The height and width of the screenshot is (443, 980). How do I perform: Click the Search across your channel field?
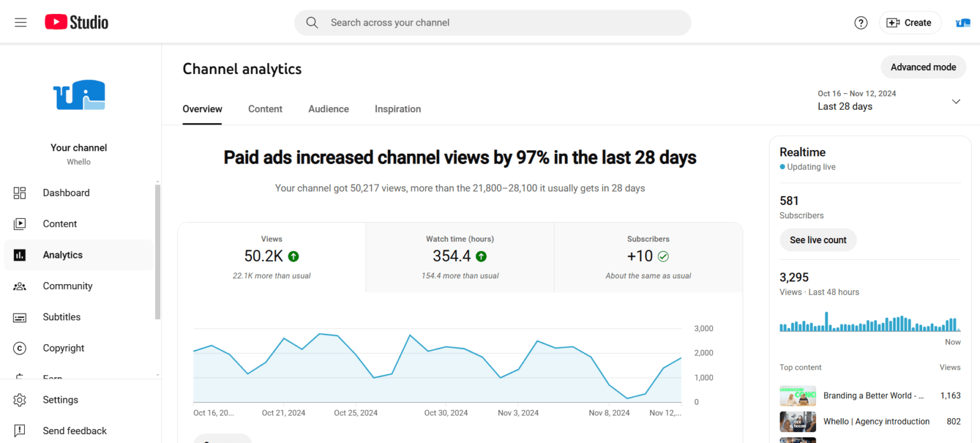click(x=493, y=22)
